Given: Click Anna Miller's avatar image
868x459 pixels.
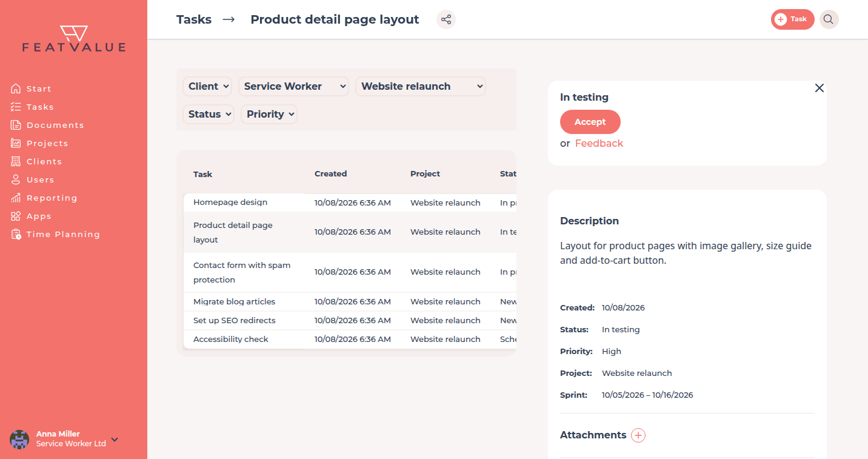Looking at the screenshot, I should (x=19, y=440).
